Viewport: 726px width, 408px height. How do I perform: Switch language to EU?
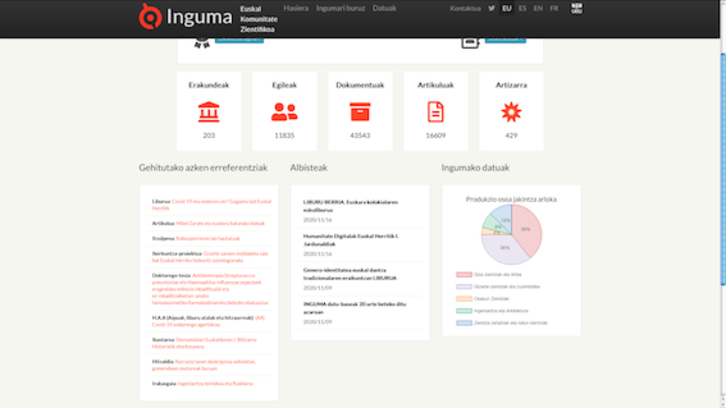point(507,8)
